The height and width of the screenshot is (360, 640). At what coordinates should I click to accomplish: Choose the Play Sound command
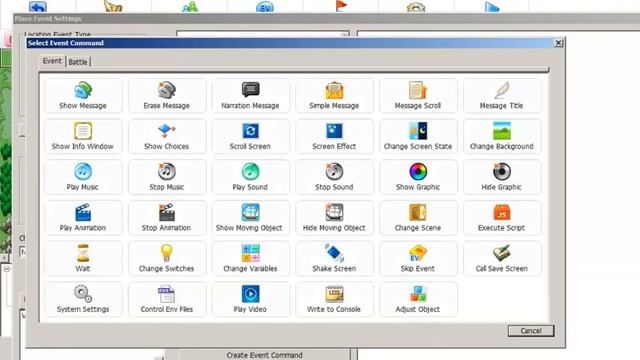[251, 178]
